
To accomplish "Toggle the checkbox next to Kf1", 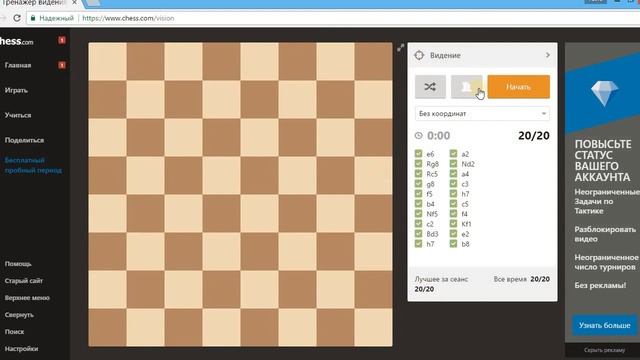I will pyautogui.click(x=453, y=224).
